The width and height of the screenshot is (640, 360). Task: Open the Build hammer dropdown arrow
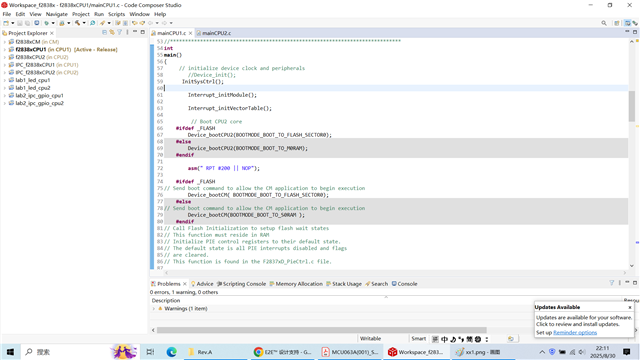(84, 23)
